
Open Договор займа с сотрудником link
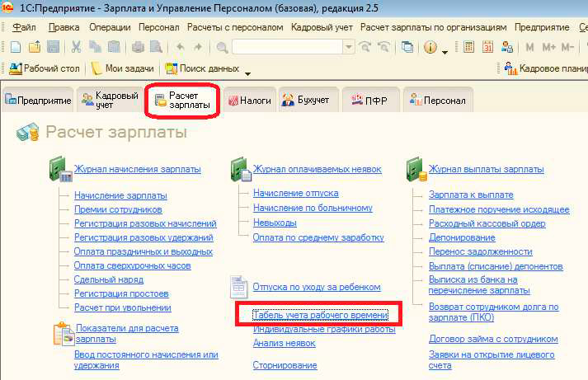pyautogui.click(x=493, y=339)
